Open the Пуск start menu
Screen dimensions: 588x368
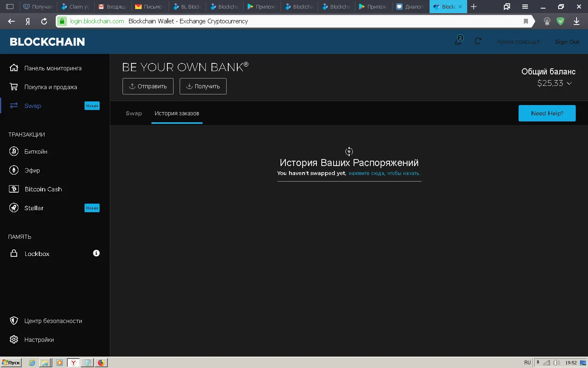(11, 362)
